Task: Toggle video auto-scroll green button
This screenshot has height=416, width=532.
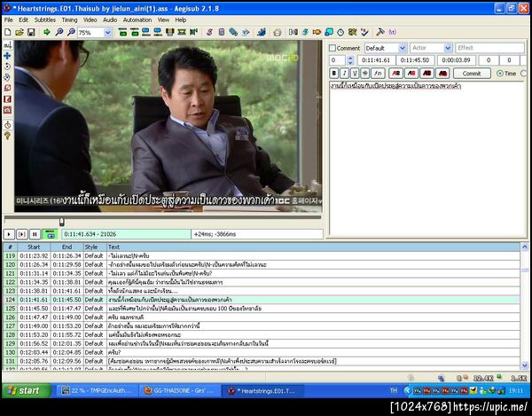Action: 50,234
